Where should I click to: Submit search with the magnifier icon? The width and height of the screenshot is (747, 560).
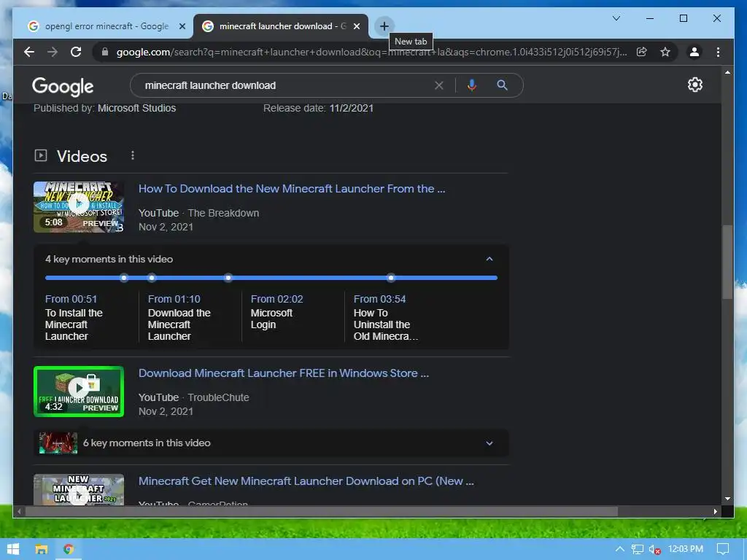coord(502,85)
